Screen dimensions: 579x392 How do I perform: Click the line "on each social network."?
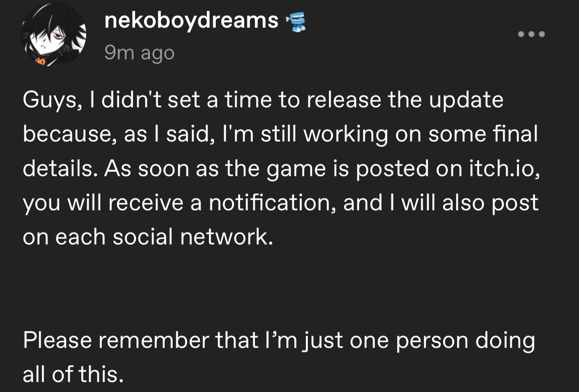pyautogui.click(x=147, y=238)
